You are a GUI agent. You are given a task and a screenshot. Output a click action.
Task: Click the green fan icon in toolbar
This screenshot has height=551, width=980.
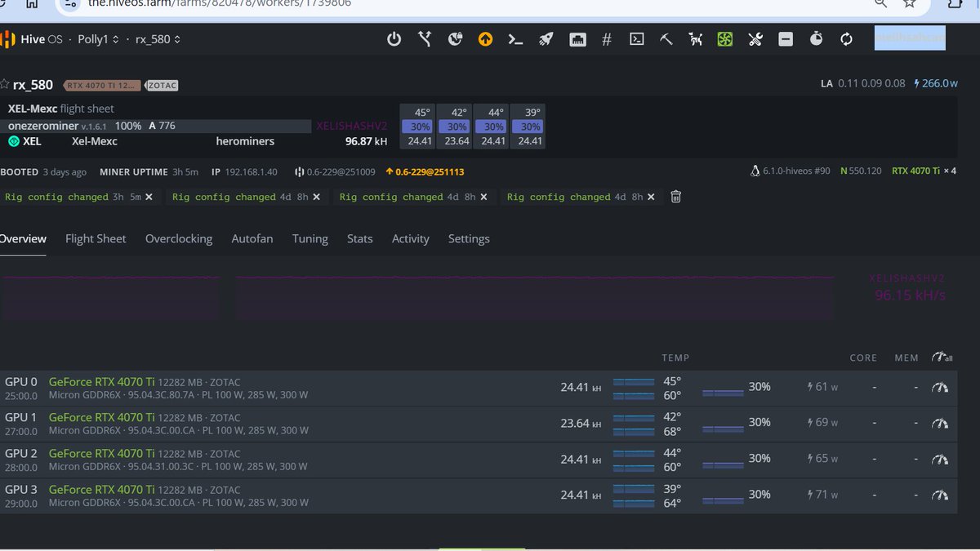(725, 38)
